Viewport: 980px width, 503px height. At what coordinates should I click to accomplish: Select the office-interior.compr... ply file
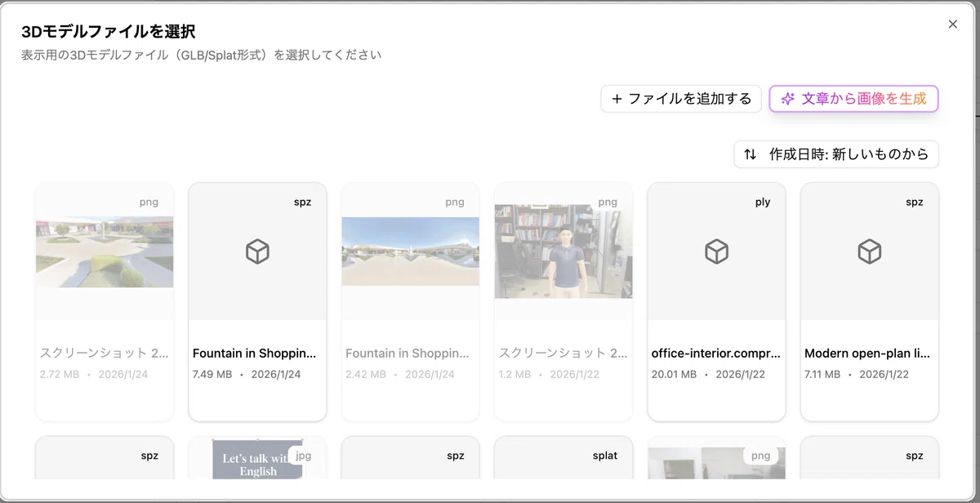tap(716, 301)
